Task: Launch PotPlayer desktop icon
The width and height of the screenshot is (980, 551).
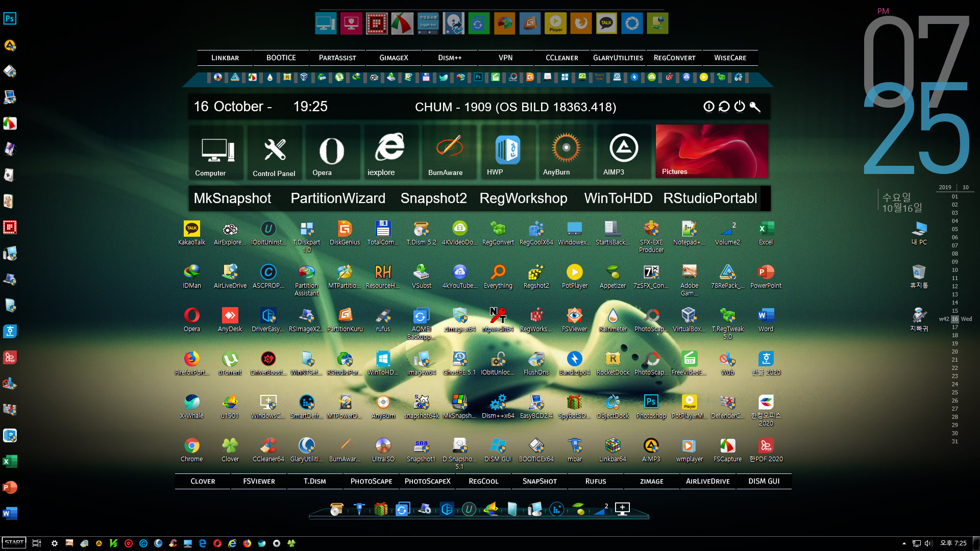Action: click(x=574, y=277)
